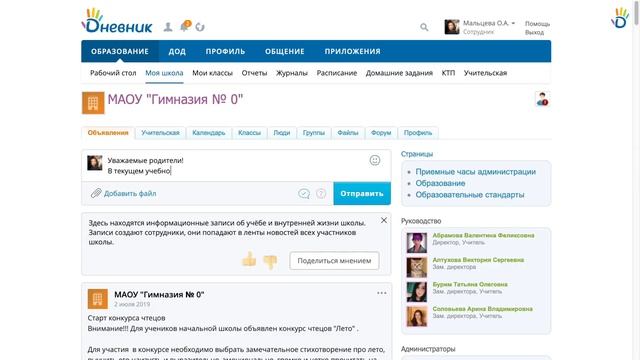Open the ОБРАЗОВАНИЕ main menu
Viewport: 640px width, 360px height.
(120, 51)
